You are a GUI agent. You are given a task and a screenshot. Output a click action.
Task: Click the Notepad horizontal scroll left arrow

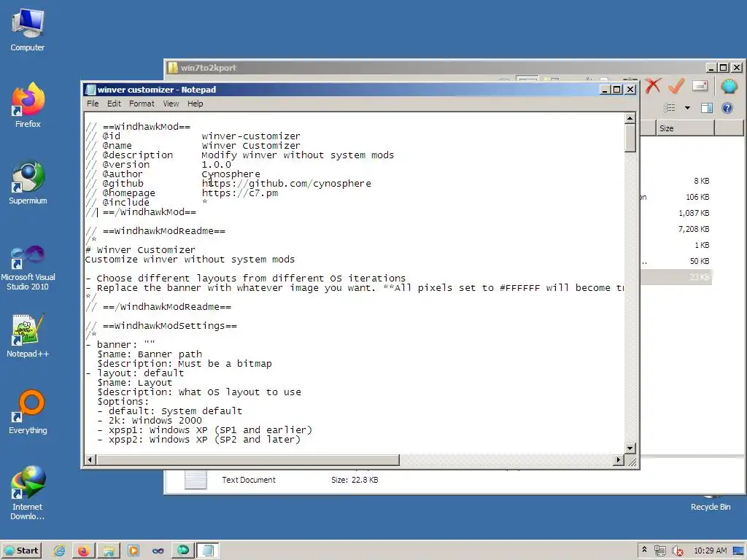(x=90, y=459)
